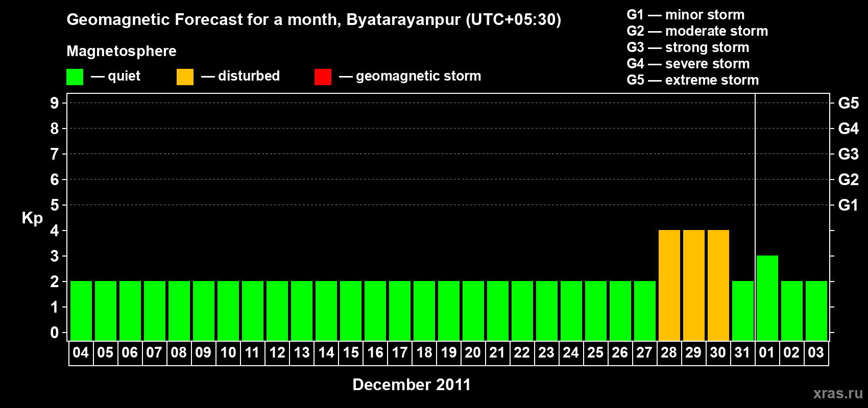Click 'G4 — severe storm' legend entry

688,64
